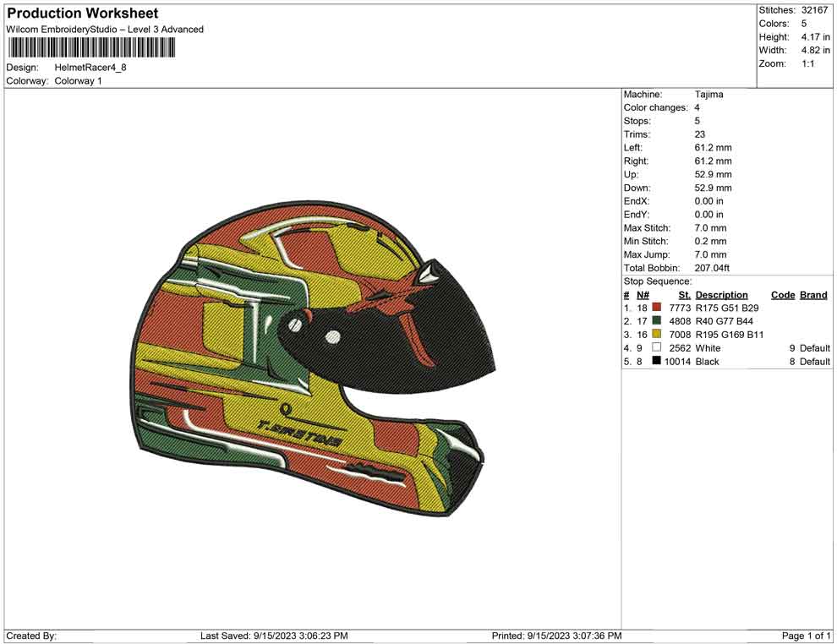
Task: Click the 'Page 1 of 1' indicator
Action: coord(806,636)
